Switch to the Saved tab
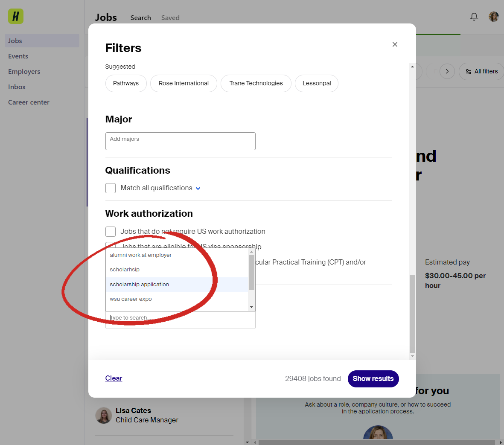This screenshot has width=504, height=445. click(x=170, y=18)
